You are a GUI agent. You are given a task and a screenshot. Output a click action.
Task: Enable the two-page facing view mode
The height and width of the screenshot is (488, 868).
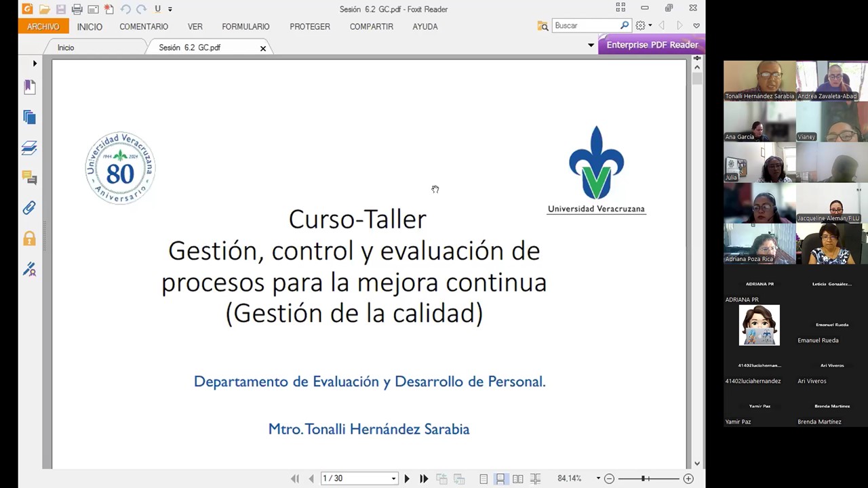(x=517, y=479)
